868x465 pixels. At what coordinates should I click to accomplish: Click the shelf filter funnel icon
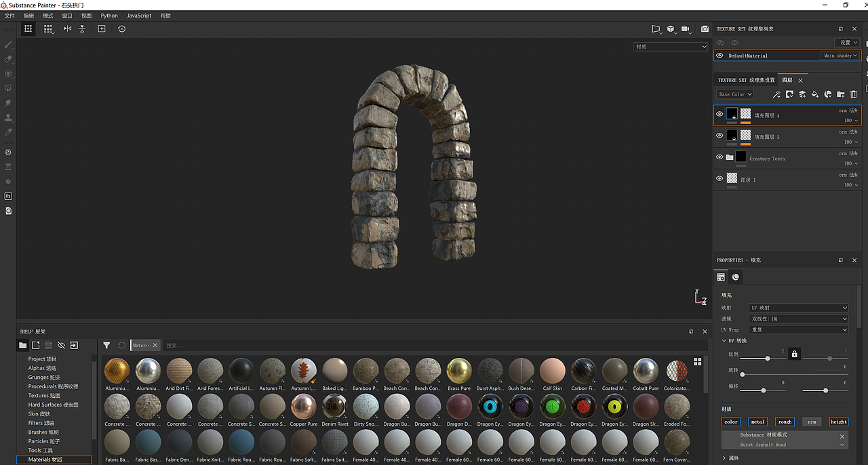[106, 345]
